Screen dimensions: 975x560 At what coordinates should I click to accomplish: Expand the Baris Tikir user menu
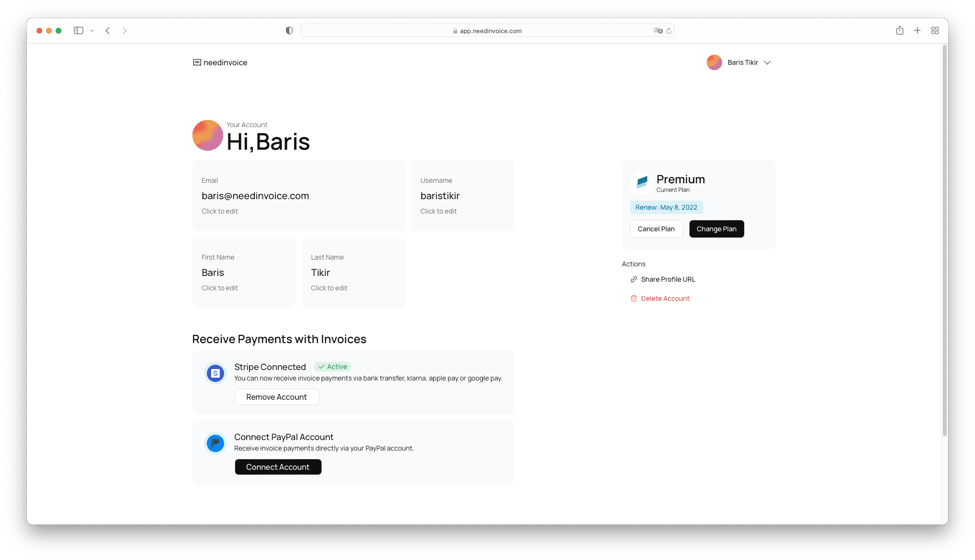click(767, 62)
